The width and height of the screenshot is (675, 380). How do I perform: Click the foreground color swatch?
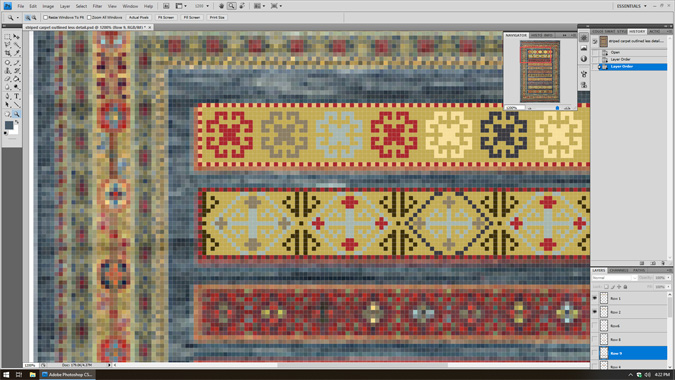pyautogui.click(x=9, y=125)
